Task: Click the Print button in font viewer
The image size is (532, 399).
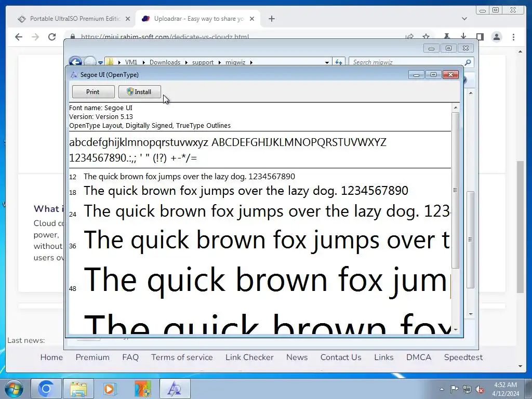Action: [93, 91]
